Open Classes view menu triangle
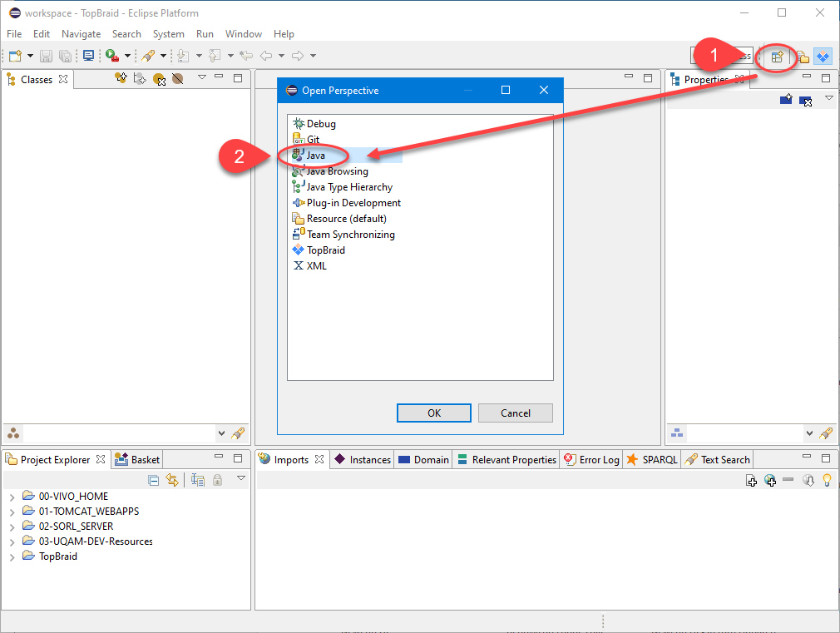 pos(202,77)
